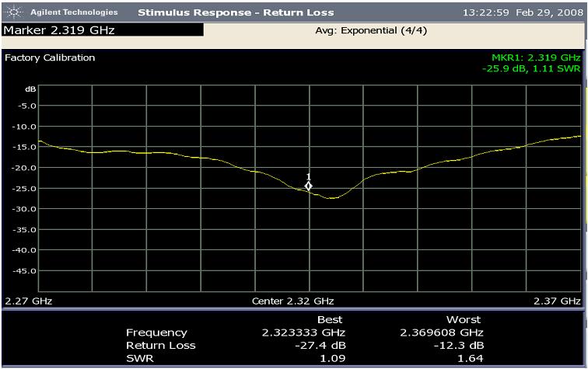Click the Agilent Technologies spark logo
The width and height of the screenshot is (588, 369).
click(14, 12)
